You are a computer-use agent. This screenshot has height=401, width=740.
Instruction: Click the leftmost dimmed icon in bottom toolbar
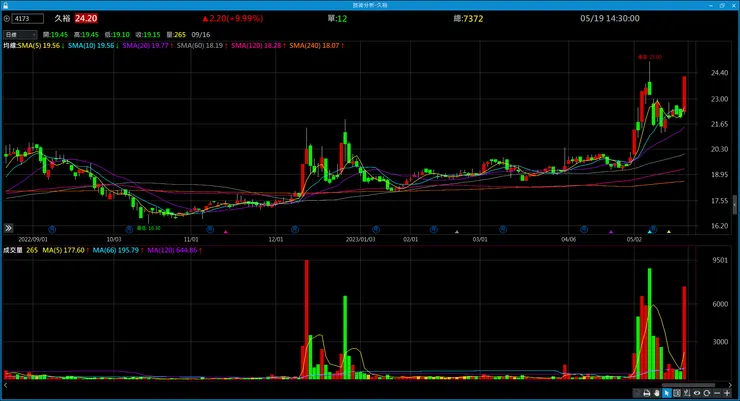637,393
